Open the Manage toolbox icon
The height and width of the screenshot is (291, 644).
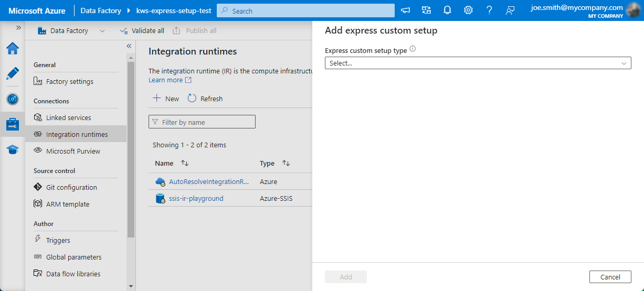pos(13,124)
